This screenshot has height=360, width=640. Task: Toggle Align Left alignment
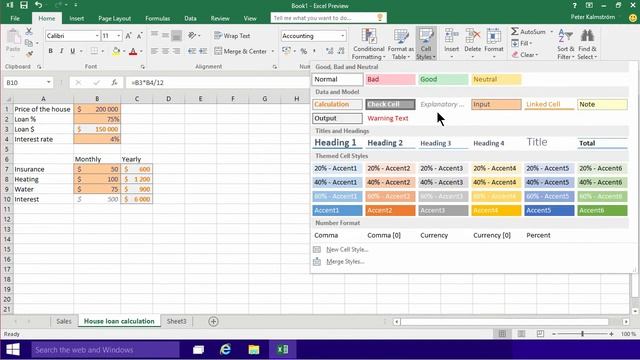pos(154,51)
